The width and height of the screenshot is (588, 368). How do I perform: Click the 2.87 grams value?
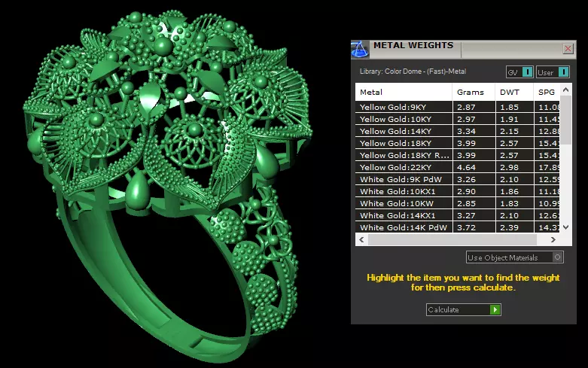466,107
